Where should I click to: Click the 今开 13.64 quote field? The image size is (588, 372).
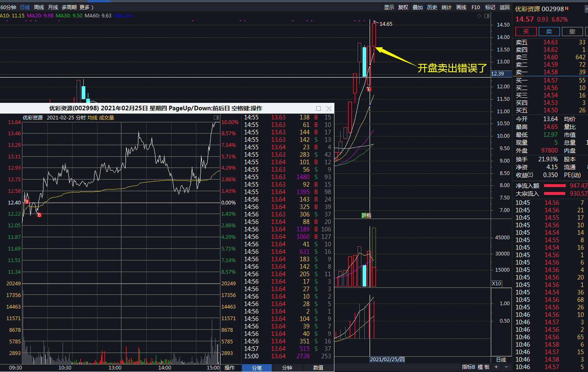coord(537,119)
